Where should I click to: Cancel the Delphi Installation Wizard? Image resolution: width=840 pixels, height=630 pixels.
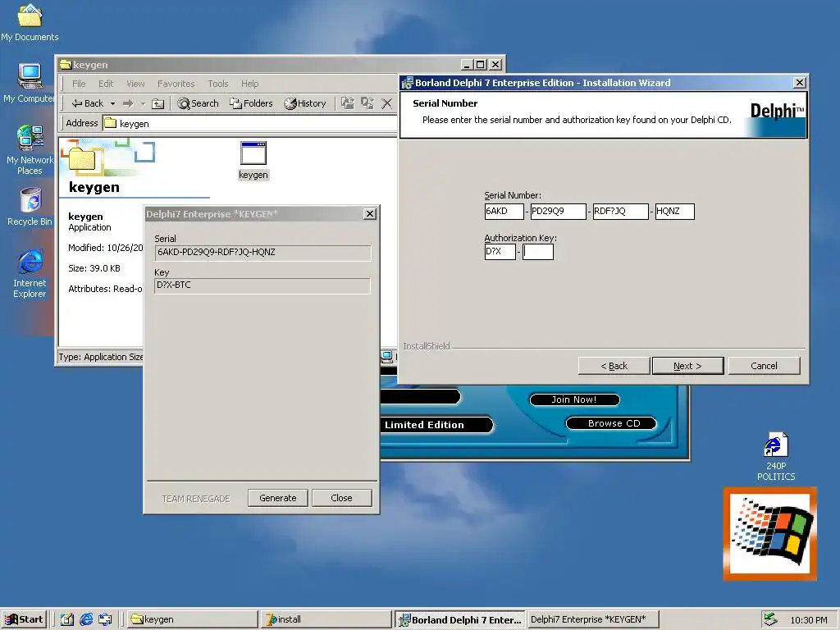point(764,366)
